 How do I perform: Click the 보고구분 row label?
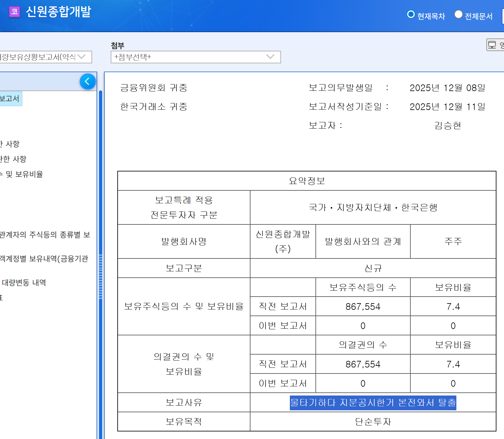point(184,268)
